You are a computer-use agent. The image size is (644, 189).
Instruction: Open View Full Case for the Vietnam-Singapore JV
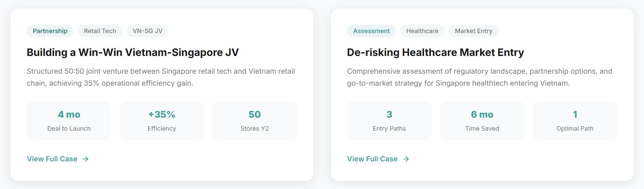pyautogui.click(x=52, y=159)
